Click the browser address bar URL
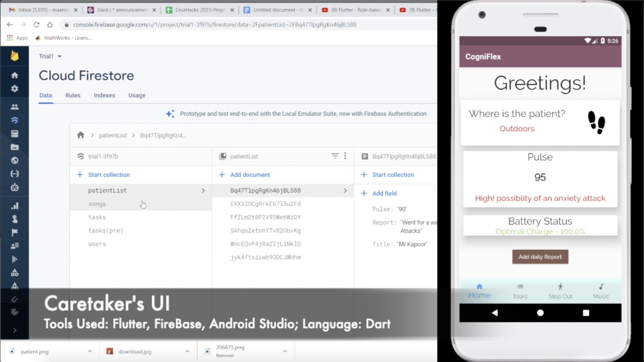The width and height of the screenshot is (644, 362). click(215, 25)
